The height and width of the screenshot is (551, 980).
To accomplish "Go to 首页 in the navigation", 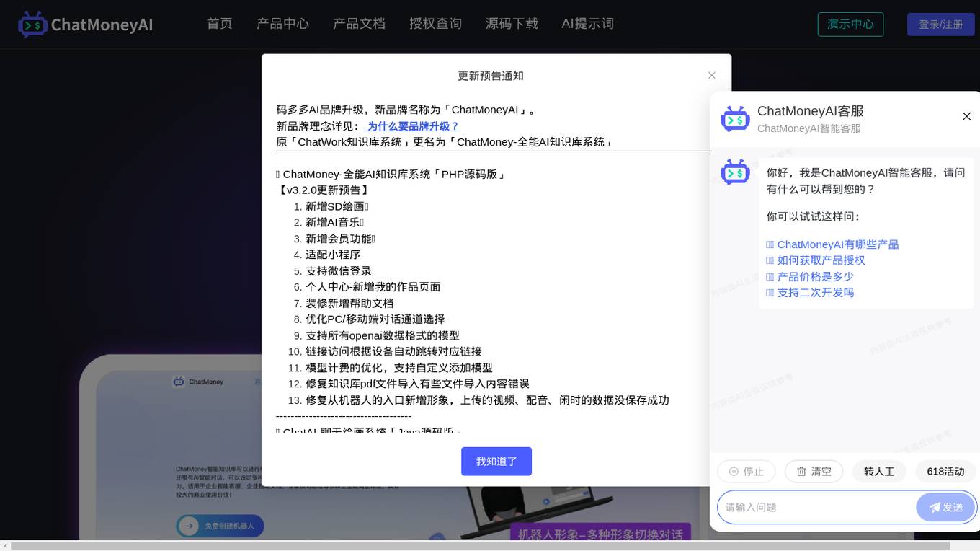I will [x=220, y=24].
